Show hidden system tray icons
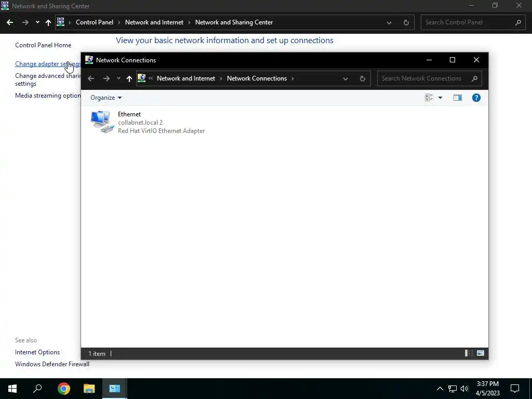Screen dimensions: 532x399 [x=440, y=389]
